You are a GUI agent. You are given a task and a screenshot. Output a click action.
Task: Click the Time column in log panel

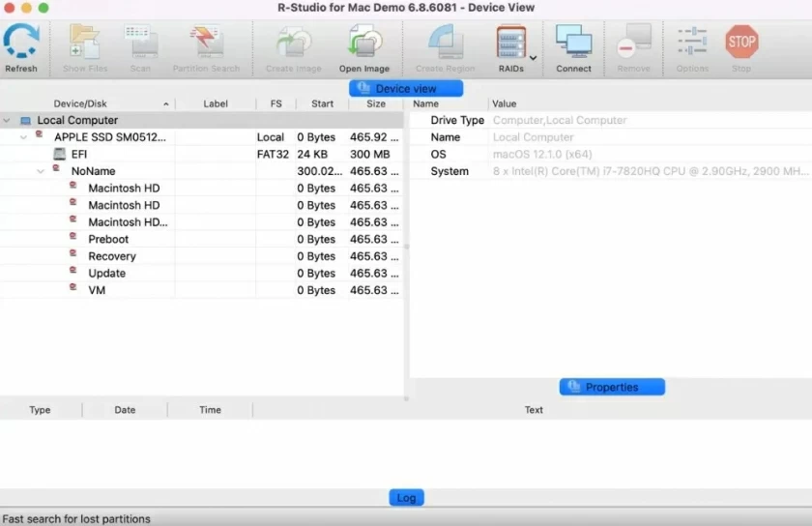click(x=211, y=410)
